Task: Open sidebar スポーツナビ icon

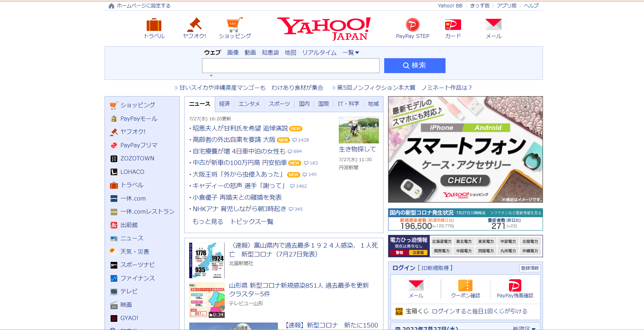Action: (x=114, y=265)
